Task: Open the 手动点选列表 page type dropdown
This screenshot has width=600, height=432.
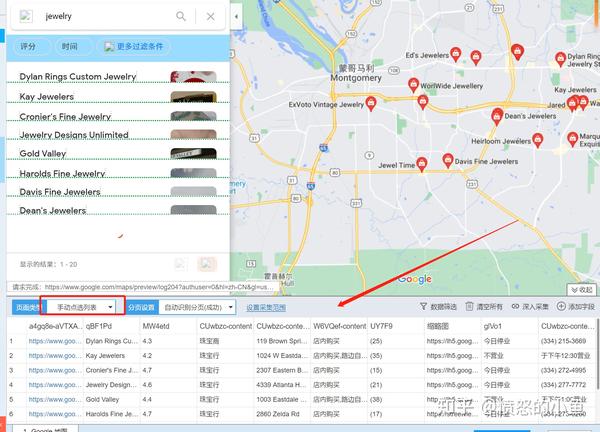Action: pyautogui.click(x=83, y=307)
